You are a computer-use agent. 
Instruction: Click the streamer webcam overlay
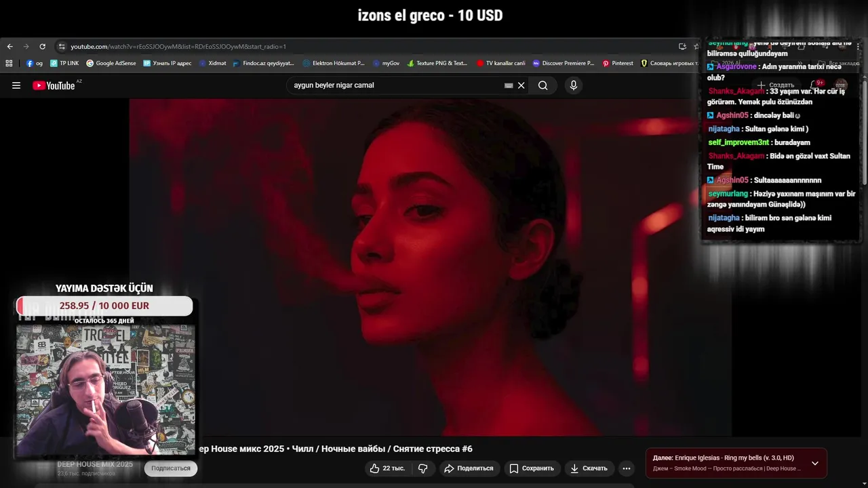[105, 390]
